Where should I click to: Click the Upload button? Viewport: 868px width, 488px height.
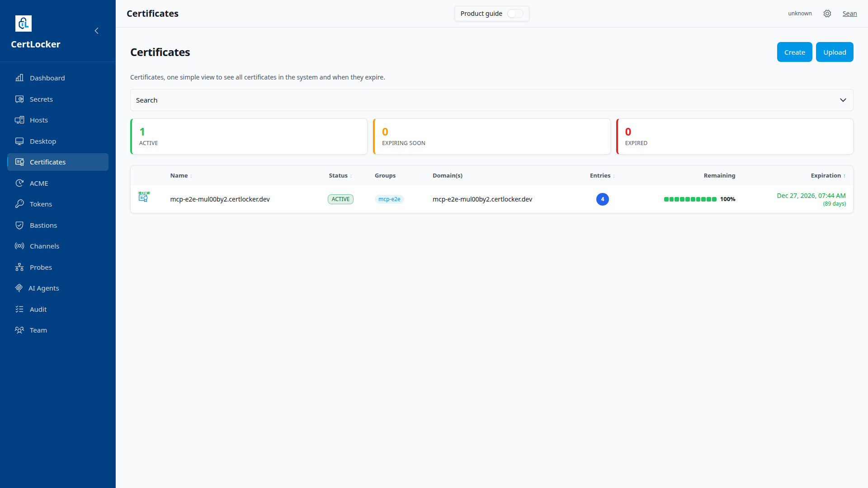(835, 52)
